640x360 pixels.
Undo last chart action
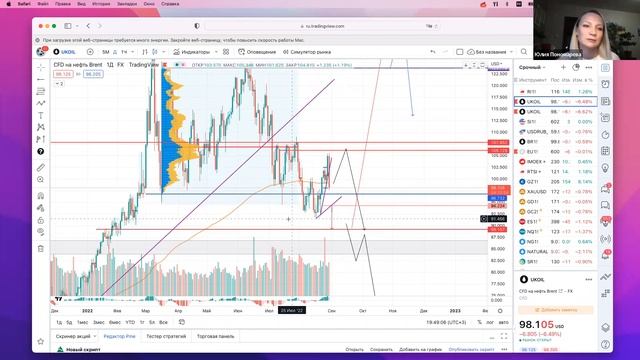(433, 52)
